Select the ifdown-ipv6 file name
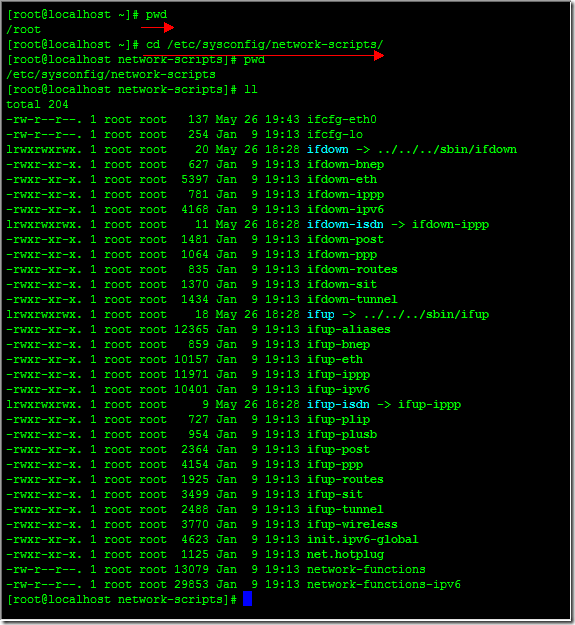The height and width of the screenshot is (625, 575). pos(345,210)
